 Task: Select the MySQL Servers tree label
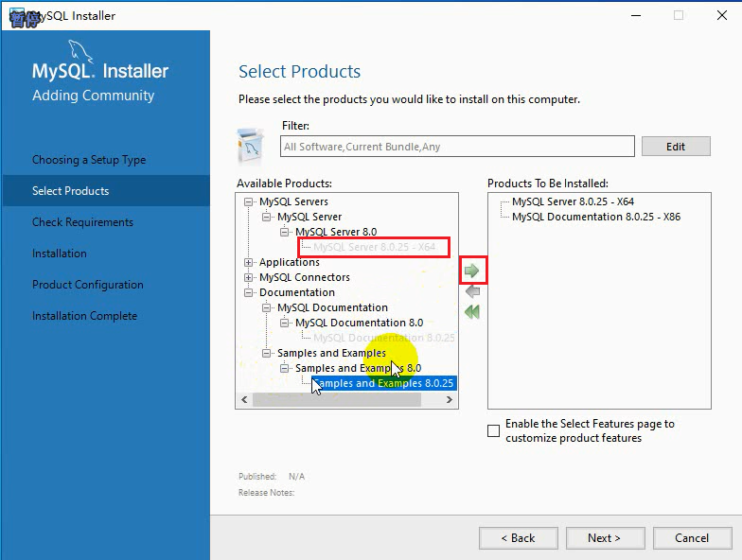[293, 202]
